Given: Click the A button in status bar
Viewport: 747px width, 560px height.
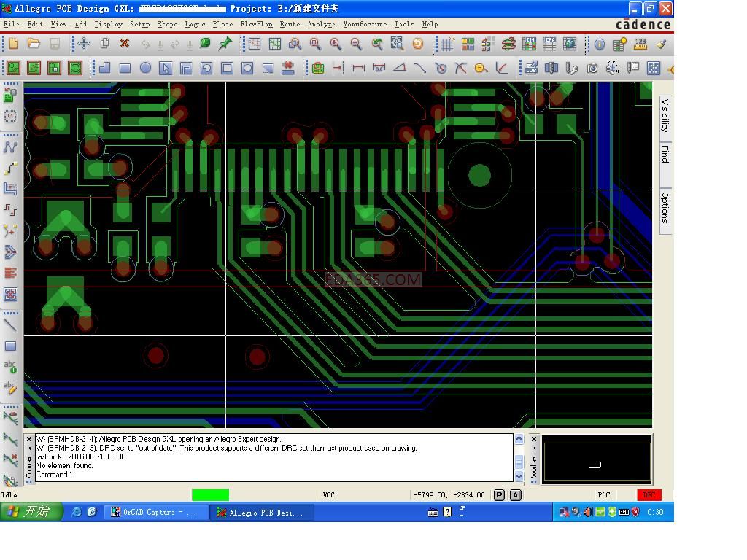Looking at the screenshot, I should pos(516,495).
